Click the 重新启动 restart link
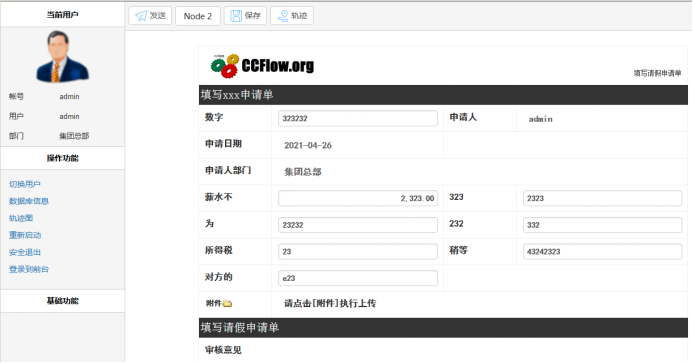 click(25, 235)
